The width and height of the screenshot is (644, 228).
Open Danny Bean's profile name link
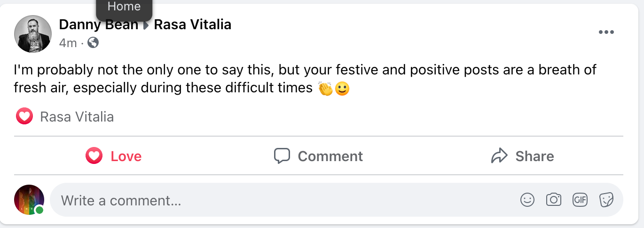(98, 24)
